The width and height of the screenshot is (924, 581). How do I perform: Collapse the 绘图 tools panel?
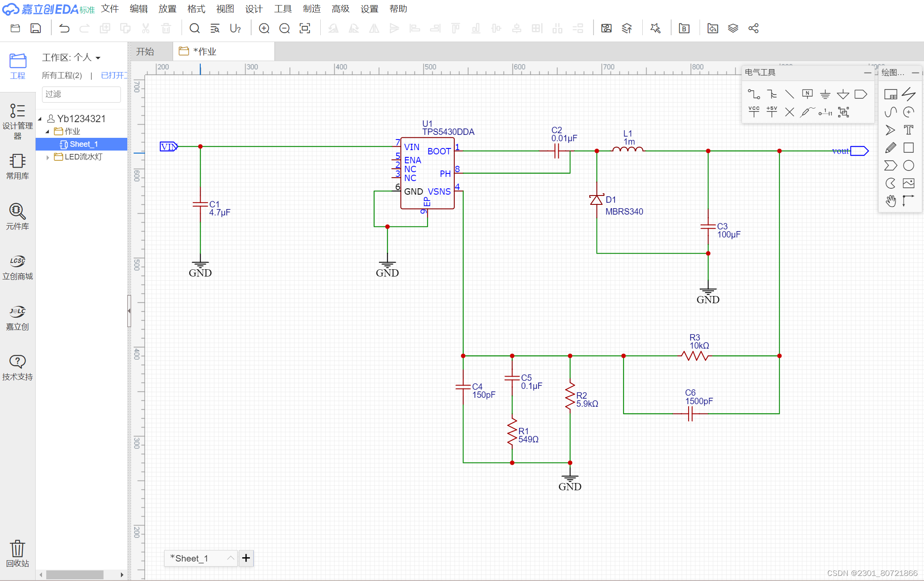tap(916, 73)
